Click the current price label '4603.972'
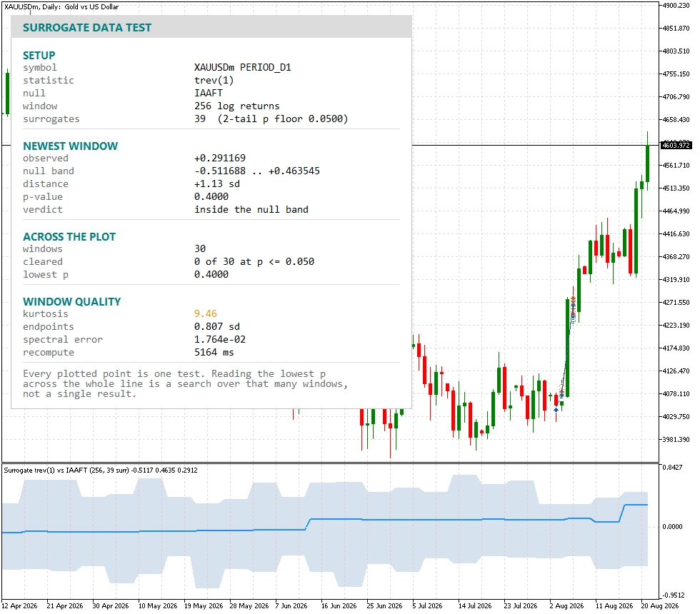Viewport: 700px width, 614px height. coord(676,145)
